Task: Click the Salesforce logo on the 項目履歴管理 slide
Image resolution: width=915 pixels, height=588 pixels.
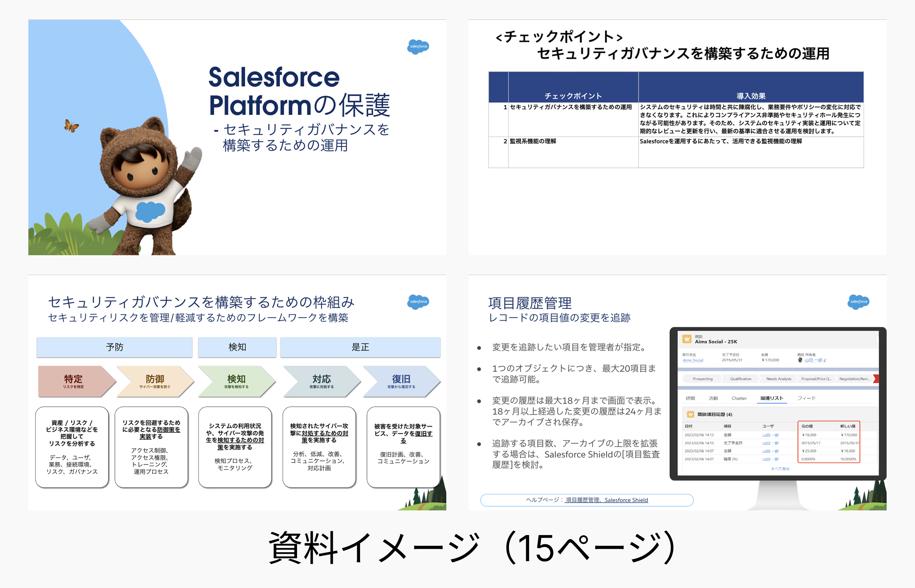Action: point(858,301)
